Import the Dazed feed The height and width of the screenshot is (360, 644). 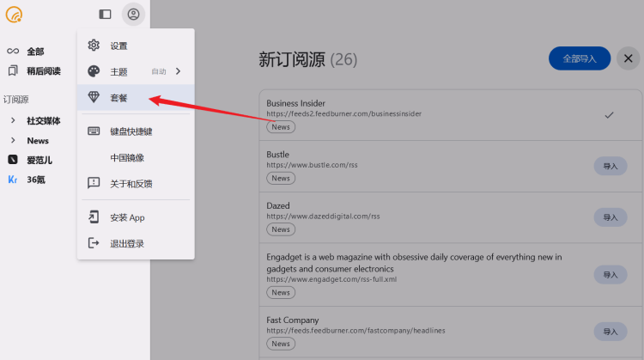(x=611, y=217)
